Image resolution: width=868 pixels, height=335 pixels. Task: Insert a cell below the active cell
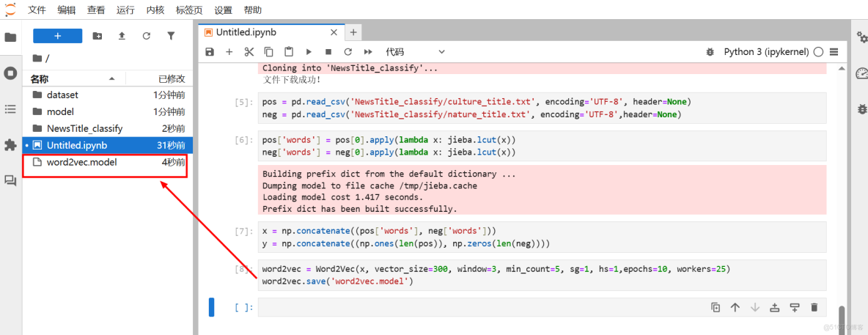click(x=795, y=307)
